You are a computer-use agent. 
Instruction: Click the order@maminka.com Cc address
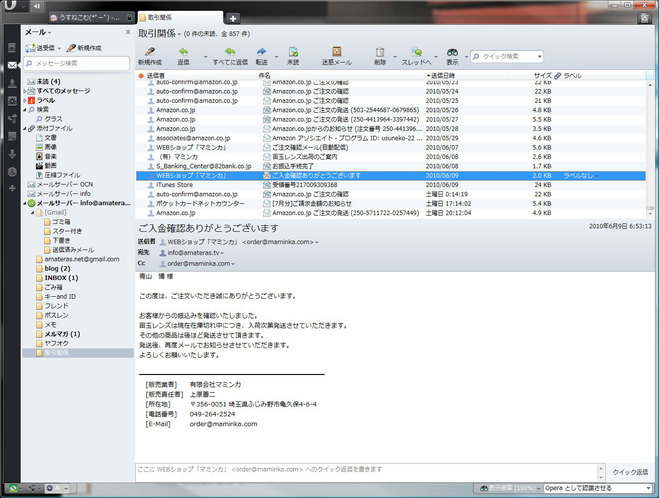pos(198,263)
